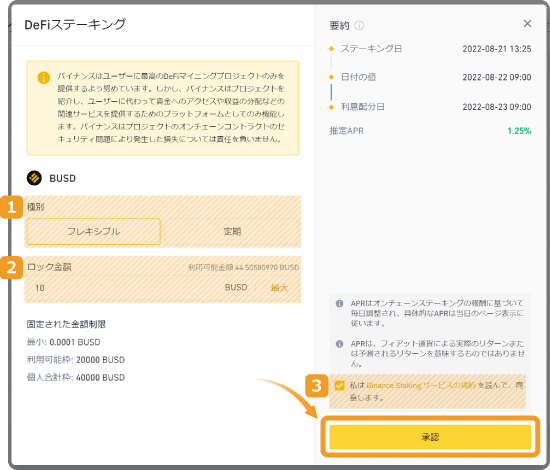Image resolution: width=550 pixels, height=470 pixels.
Task: Click the 利用可能枠: 20000 BUSD text
Action: pos(76,360)
